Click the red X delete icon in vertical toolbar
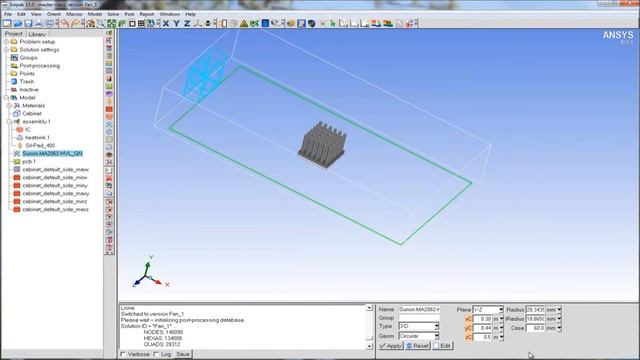The height and width of the screenshot is (360, 640). (x=109, y=178)
